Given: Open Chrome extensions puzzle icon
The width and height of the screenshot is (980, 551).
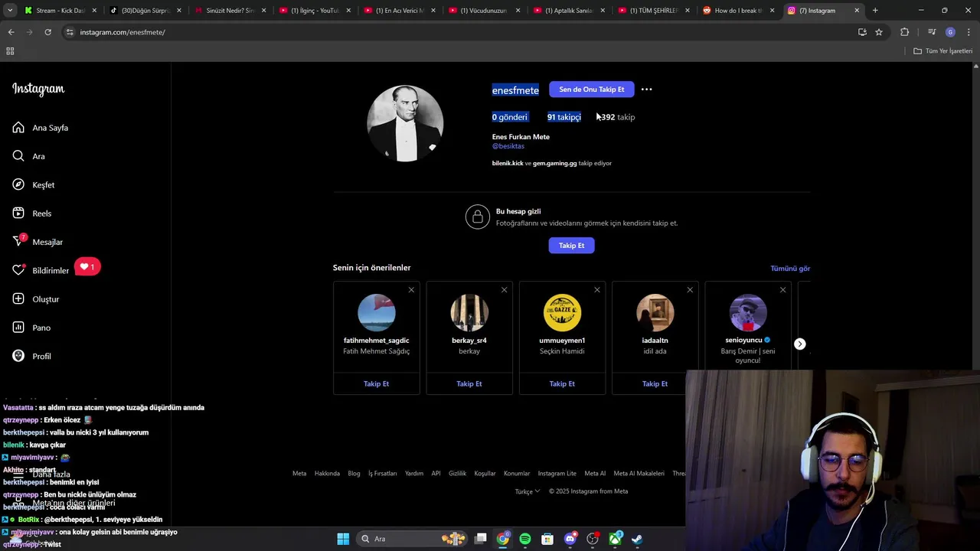Looking at the screenshot, I should (x=904, y=32).
